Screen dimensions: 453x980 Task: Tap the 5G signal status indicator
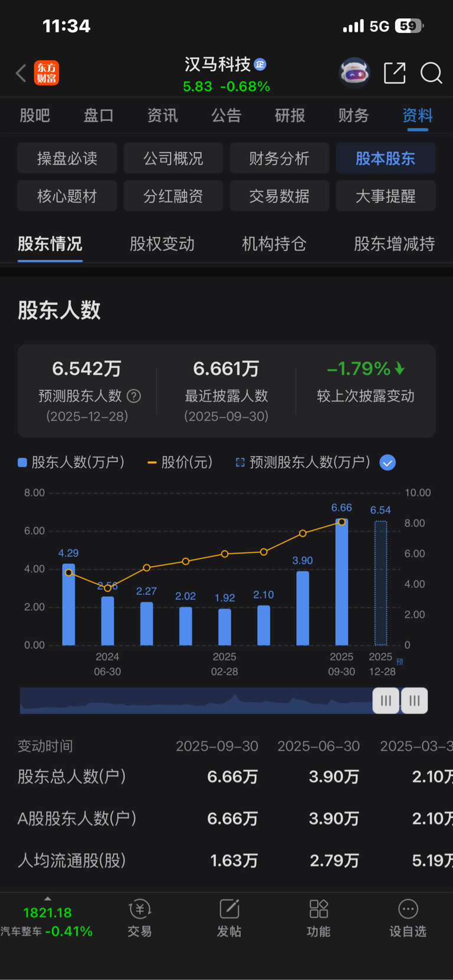(379, 26)
